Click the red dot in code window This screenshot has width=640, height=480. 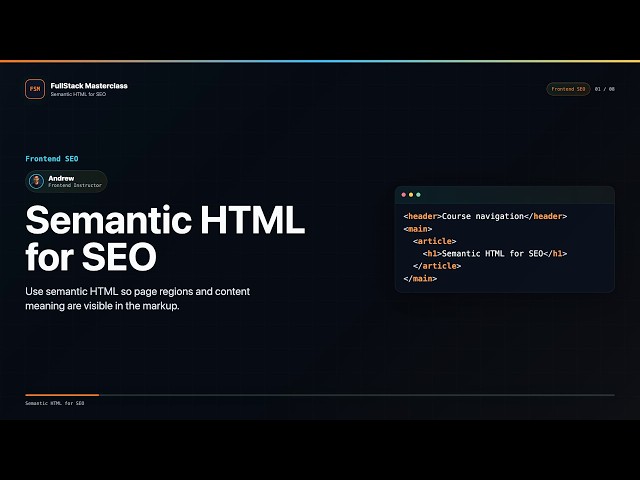click(x=404, y=195)
